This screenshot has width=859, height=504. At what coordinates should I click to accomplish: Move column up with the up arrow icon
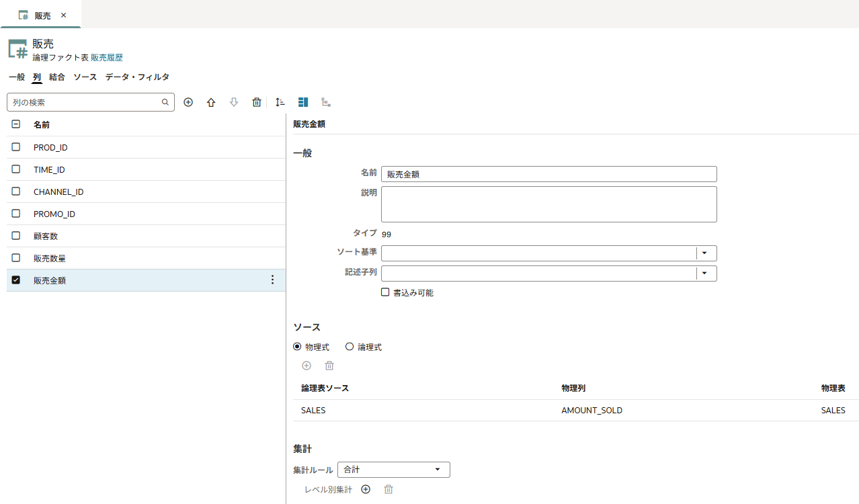point(211,102)
